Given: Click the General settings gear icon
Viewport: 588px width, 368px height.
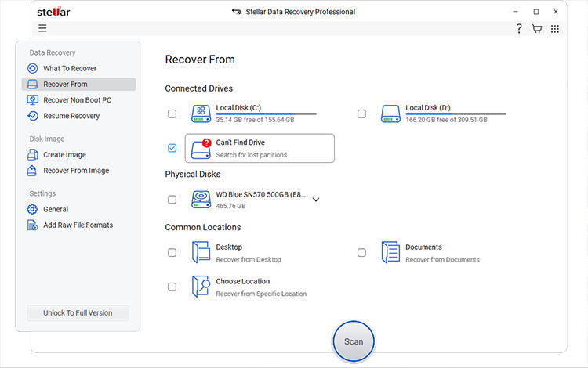Looking at the screenshot, I should click(x=33, y=209).
